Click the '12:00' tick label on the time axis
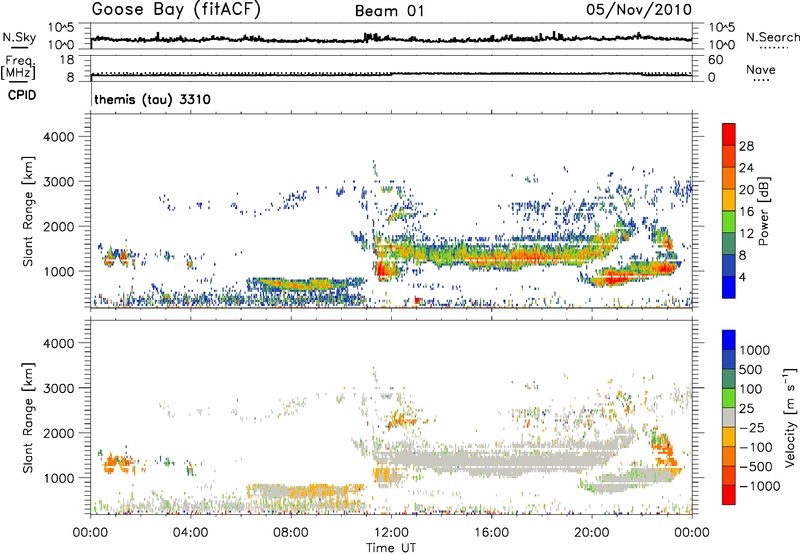 (x=391, y=533)
